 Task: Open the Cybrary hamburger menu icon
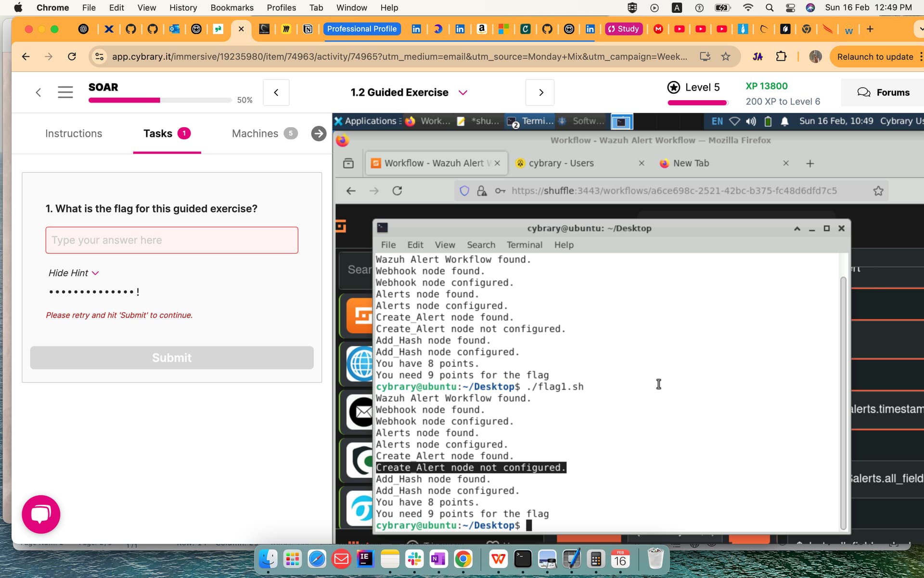coord(65,92)
